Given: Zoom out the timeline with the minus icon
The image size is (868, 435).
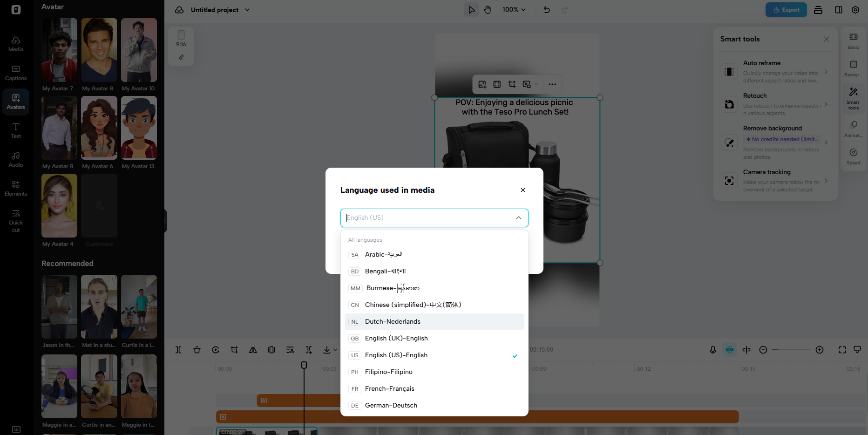Looking at the screenshot, I should [x=763, y=350].
